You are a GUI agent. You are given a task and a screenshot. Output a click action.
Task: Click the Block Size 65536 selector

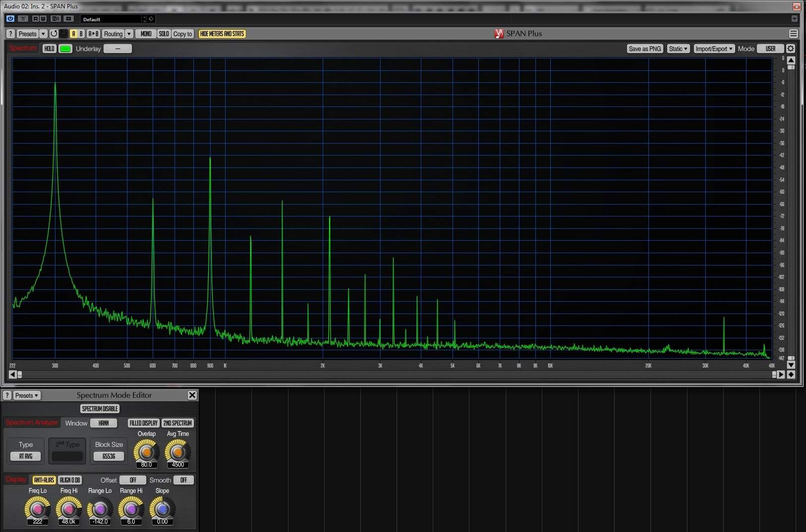tap(109, 456)
